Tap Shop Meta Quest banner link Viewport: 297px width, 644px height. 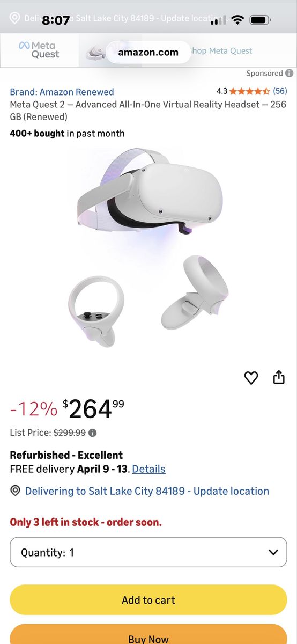tap(220, 51)
